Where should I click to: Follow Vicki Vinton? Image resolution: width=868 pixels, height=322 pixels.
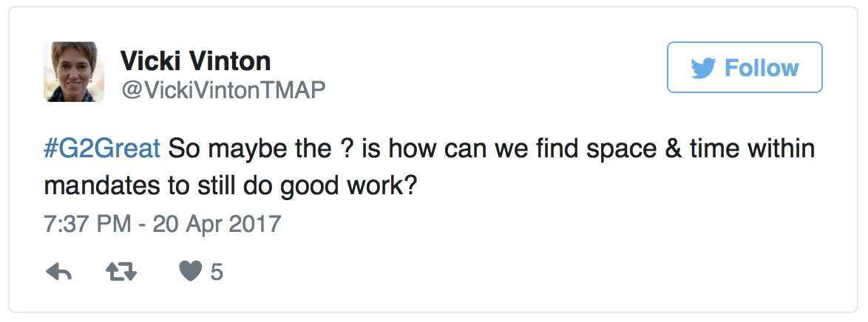point(745,67)
